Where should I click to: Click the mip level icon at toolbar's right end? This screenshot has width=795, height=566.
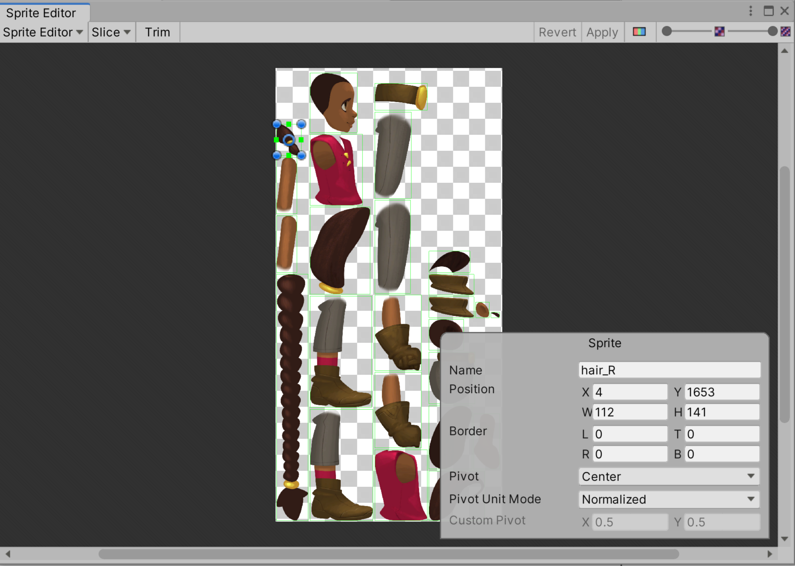(786, 32)
